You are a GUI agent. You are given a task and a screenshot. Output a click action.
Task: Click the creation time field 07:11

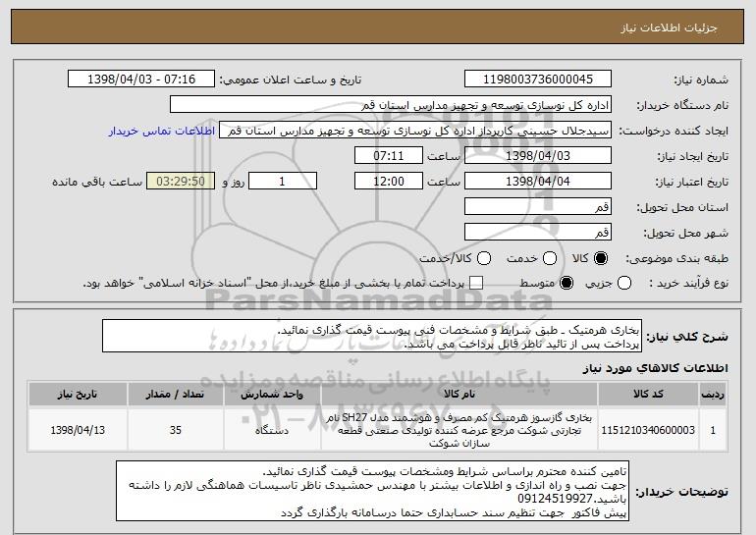coord(389,156)
